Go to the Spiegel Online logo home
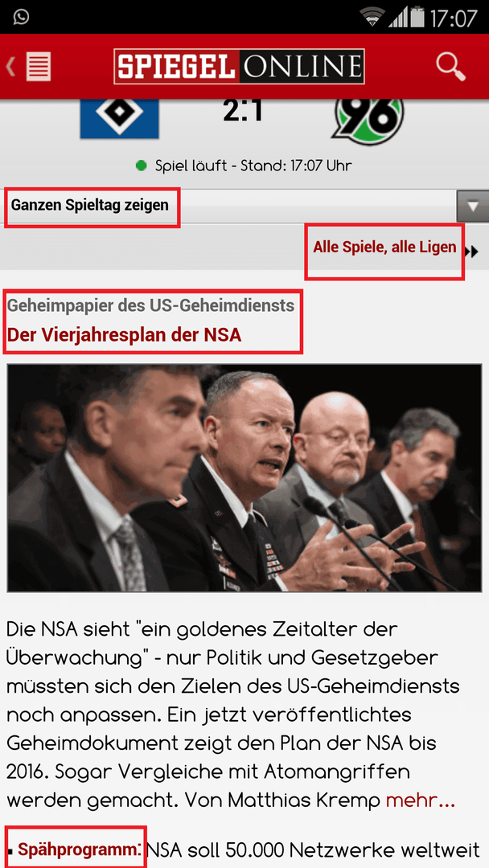Viewport: 489px width, 868px height. point(239,67)
